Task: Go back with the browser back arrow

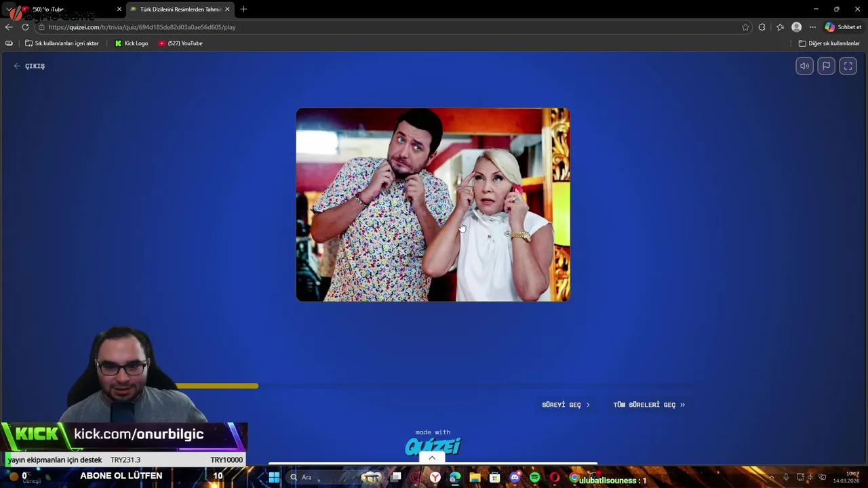Action: 9,27
